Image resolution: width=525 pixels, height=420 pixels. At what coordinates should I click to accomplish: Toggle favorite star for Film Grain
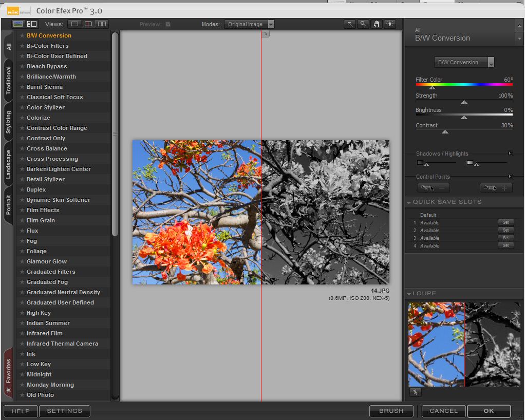(22, 220)
